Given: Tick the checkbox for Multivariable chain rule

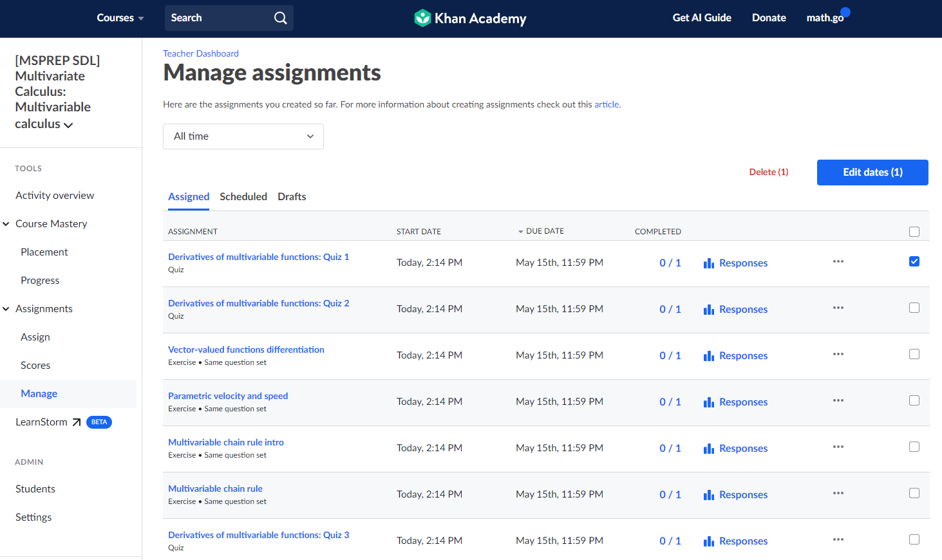Looking at the screenshot, I should (914, 493).
